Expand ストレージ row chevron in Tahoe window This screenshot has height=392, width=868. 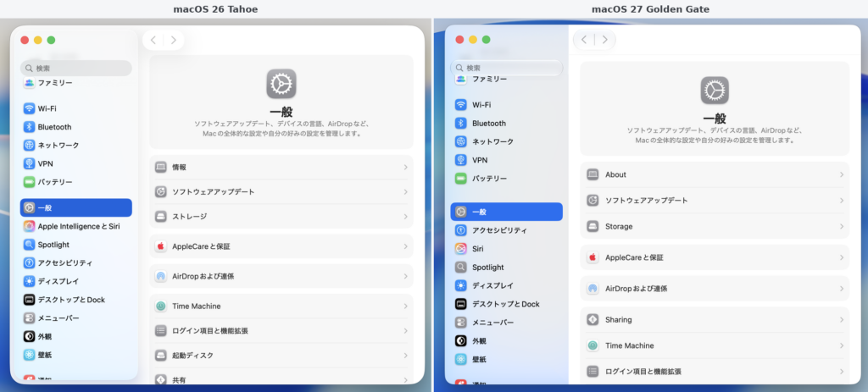406,216
